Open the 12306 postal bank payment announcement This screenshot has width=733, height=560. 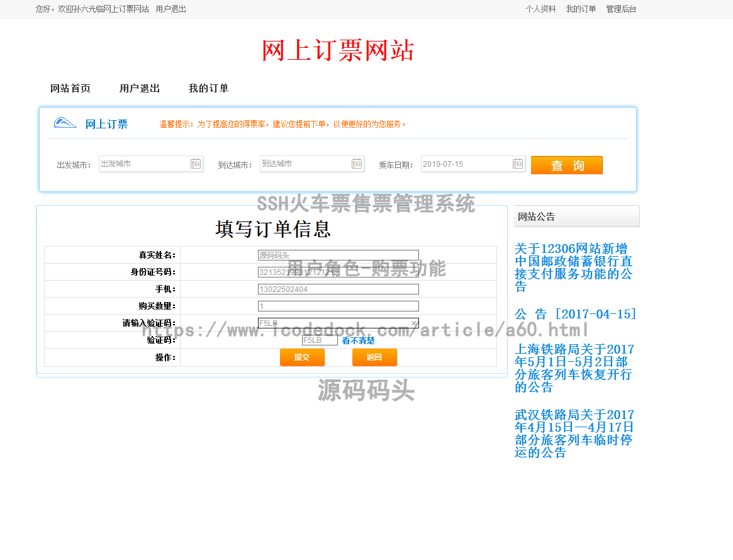click(x=573, y=267)
